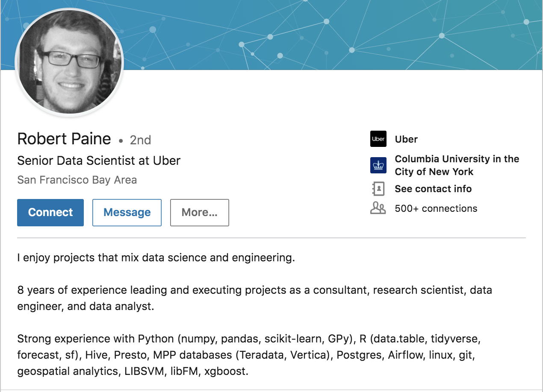Viewport: 543px width, 392px height.
Task: Click the name Robert Paine heading
Action: tap(64, 139)
